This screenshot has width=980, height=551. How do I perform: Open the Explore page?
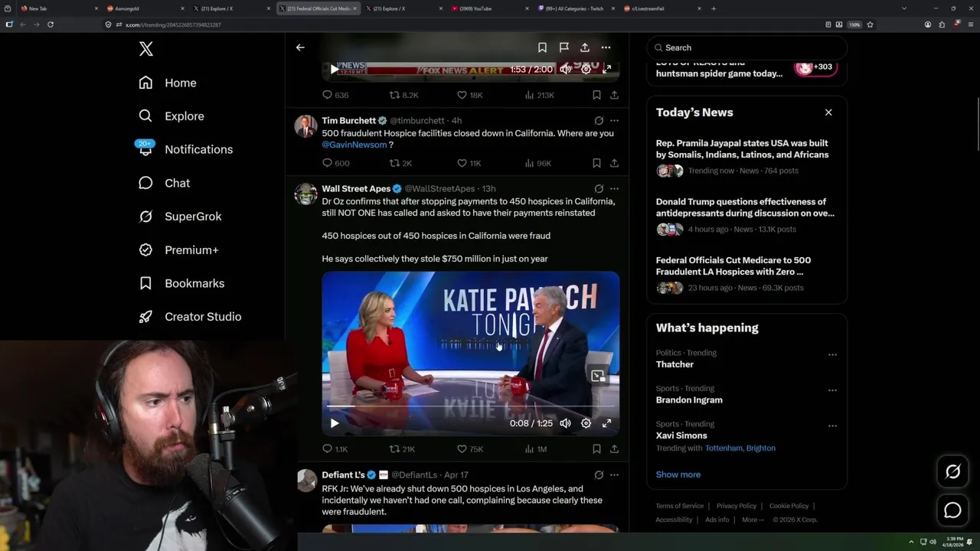point(171,116)
